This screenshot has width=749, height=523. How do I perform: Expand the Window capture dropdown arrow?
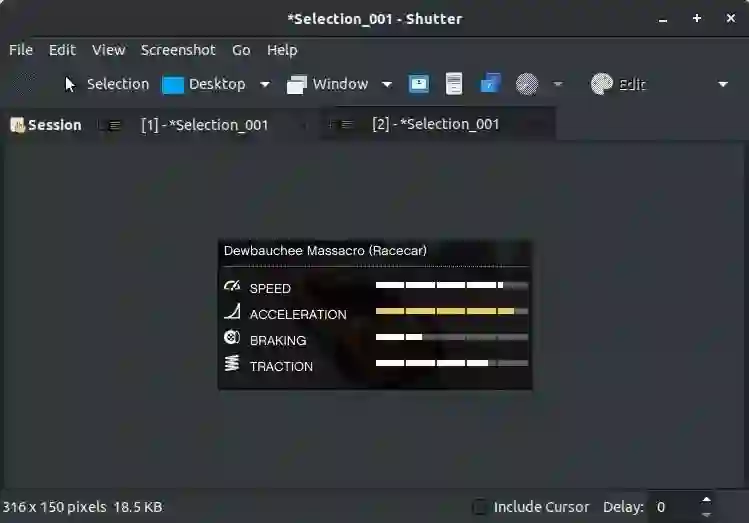(x=387, y=85)
